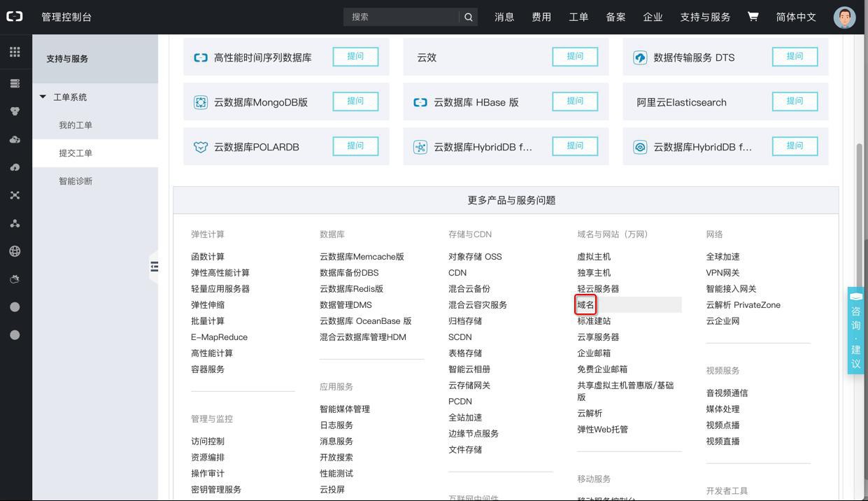Click the sidebar collapse handle icon
The height and width of the screenshot is (501, 868).
tap(154, 267)
